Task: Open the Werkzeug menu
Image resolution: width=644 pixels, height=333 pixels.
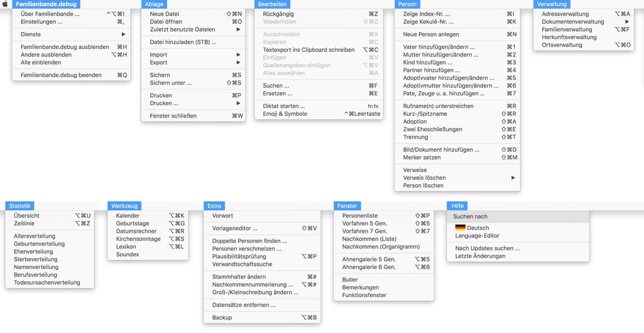Action: (x=125, y=206)
